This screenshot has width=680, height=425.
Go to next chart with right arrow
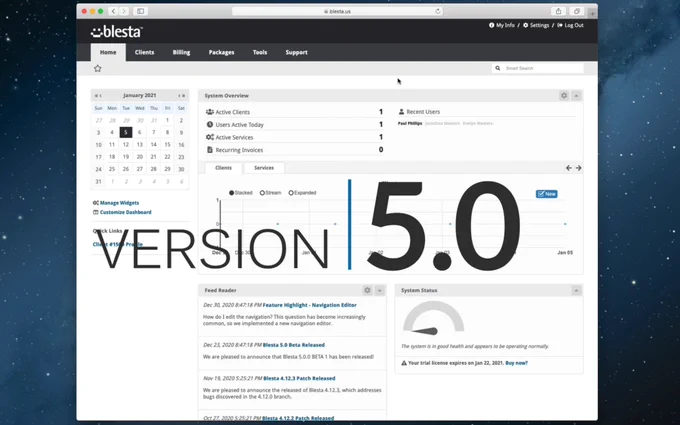tap(579, 168)
